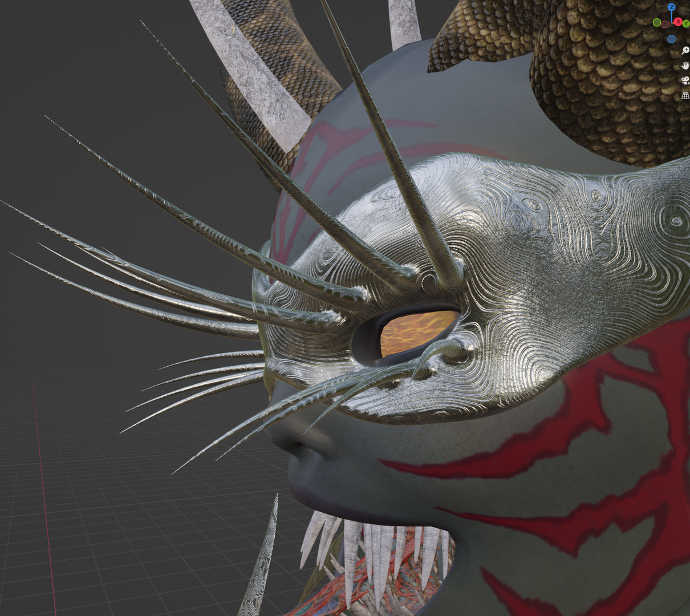Click the zoom magnifier viewport icon
The height and width of the screenshot is (616, 690).
point(685,50)
